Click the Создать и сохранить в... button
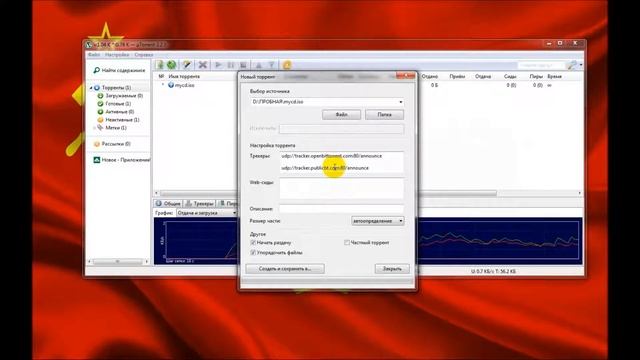640x360 pixels. click(285, 269)
